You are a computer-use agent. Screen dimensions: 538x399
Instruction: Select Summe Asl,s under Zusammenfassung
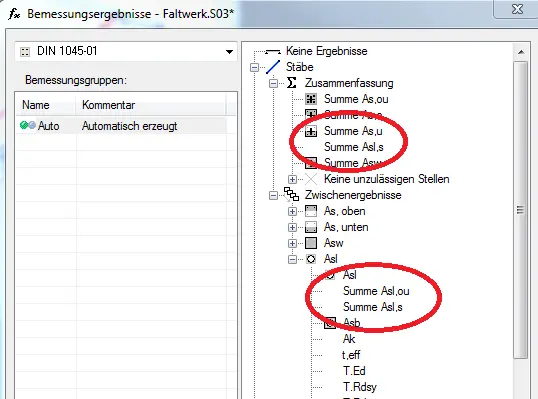(354, 147)
